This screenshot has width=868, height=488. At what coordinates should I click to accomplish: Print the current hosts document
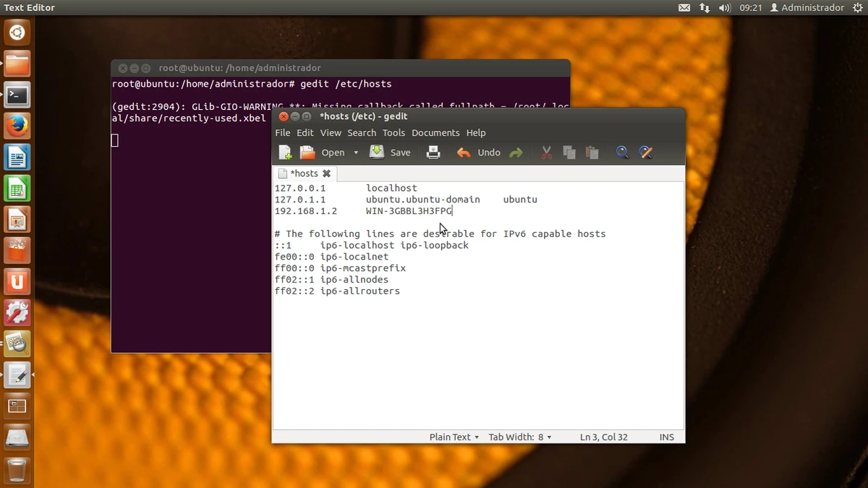click(433, 152)
